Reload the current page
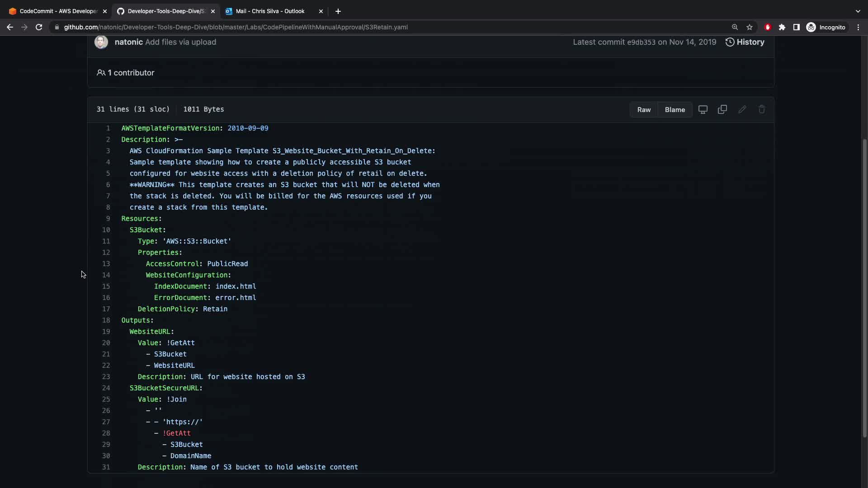The height and width of the screenshot is (488, 868). [x=39, y=27]
